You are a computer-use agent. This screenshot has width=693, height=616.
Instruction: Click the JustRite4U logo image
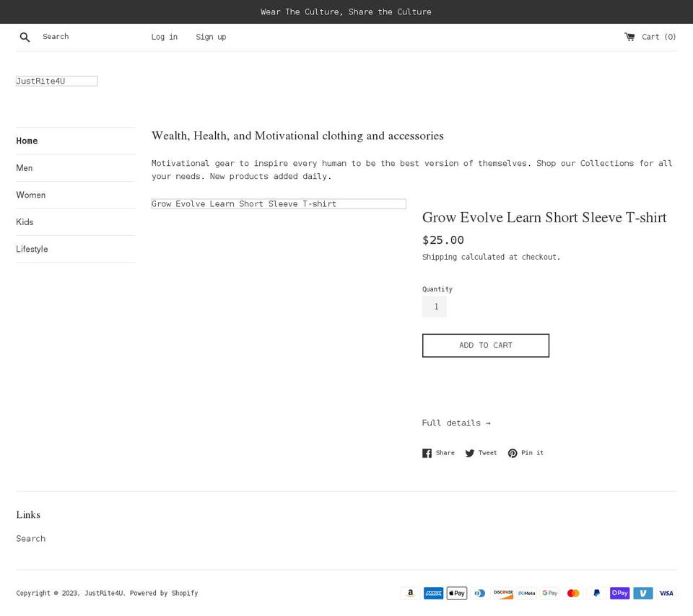(56, 81)
